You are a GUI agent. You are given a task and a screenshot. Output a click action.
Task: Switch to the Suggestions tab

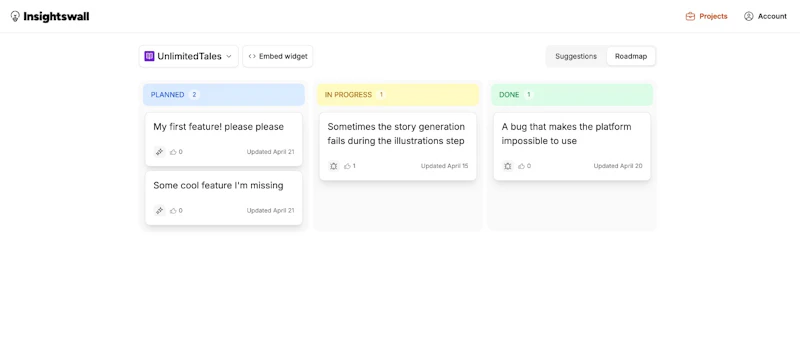pyautogui.click(x=576, y=56)
